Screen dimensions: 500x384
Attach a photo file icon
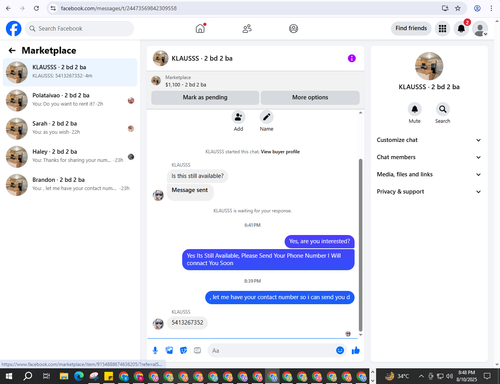click(169, 350)
